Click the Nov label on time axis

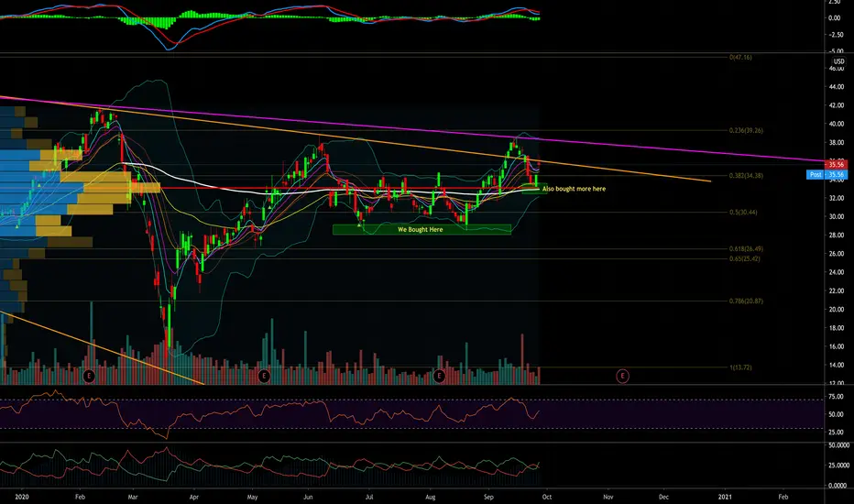(608, 497)
